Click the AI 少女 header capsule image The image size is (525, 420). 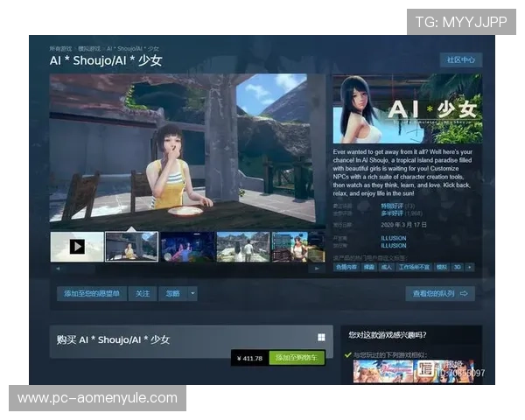407,109
